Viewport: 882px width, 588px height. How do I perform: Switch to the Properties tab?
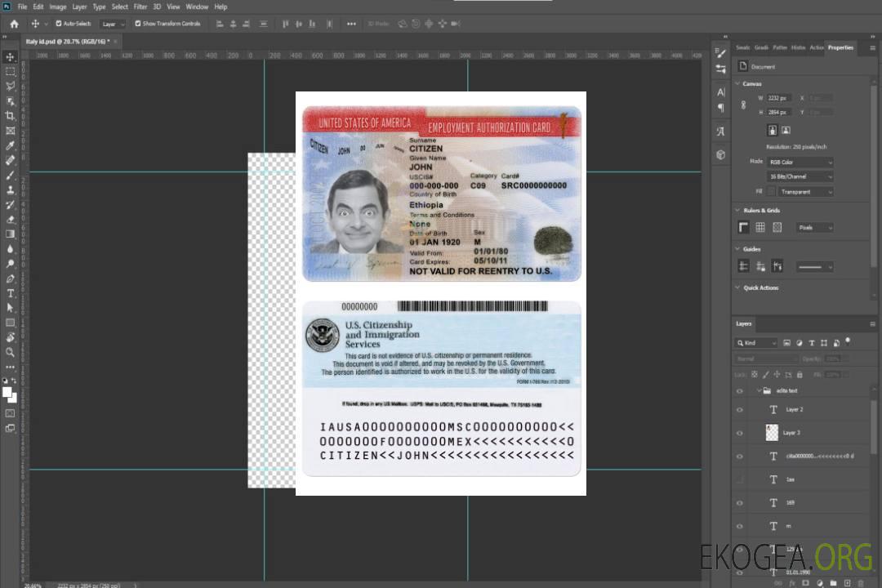coord(840,48)
